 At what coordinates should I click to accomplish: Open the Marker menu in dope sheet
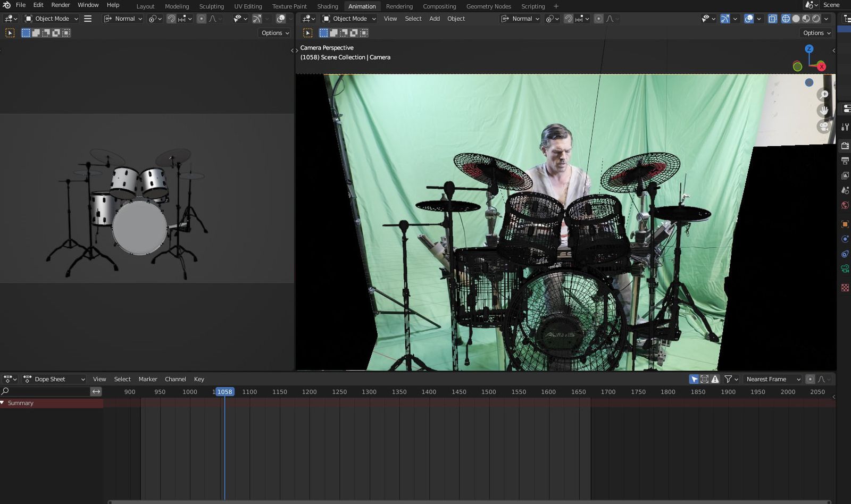click(x=147, y=379)
